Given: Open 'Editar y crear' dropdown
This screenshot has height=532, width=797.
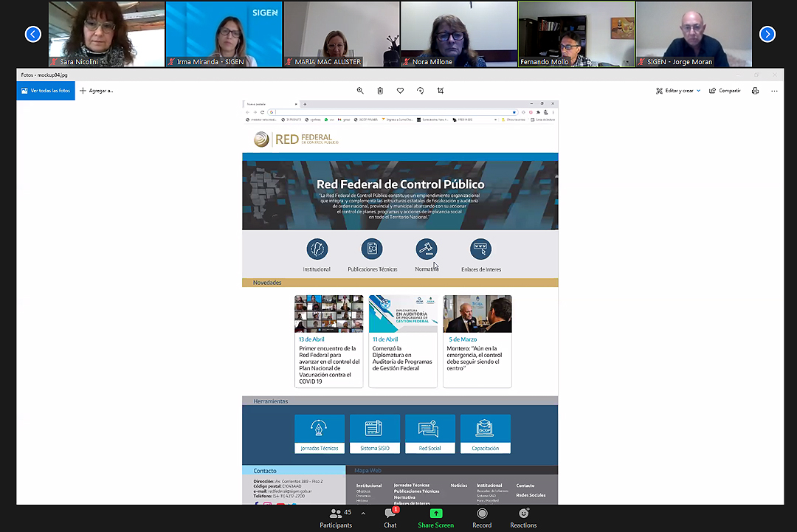Looking at the screenshot, I should [x=678, y=91].
